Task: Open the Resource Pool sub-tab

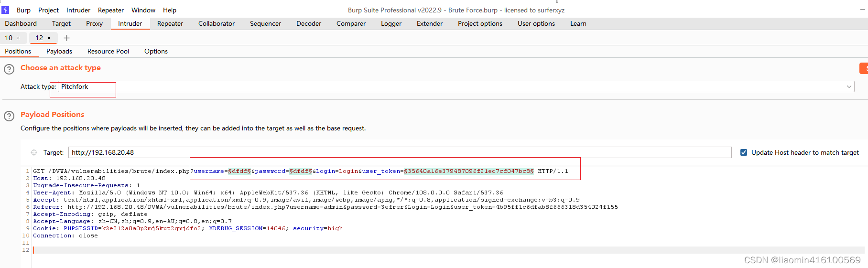Action: pyautogui.click(x=108, y=51)
